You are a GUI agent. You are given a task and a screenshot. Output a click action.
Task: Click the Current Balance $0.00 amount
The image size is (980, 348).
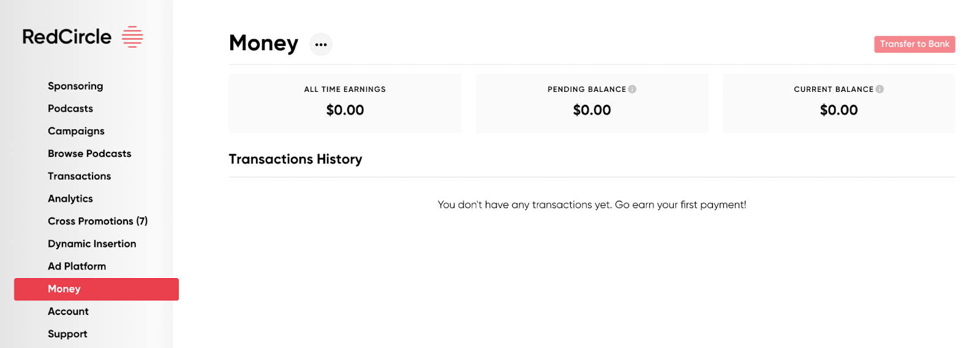839,110
